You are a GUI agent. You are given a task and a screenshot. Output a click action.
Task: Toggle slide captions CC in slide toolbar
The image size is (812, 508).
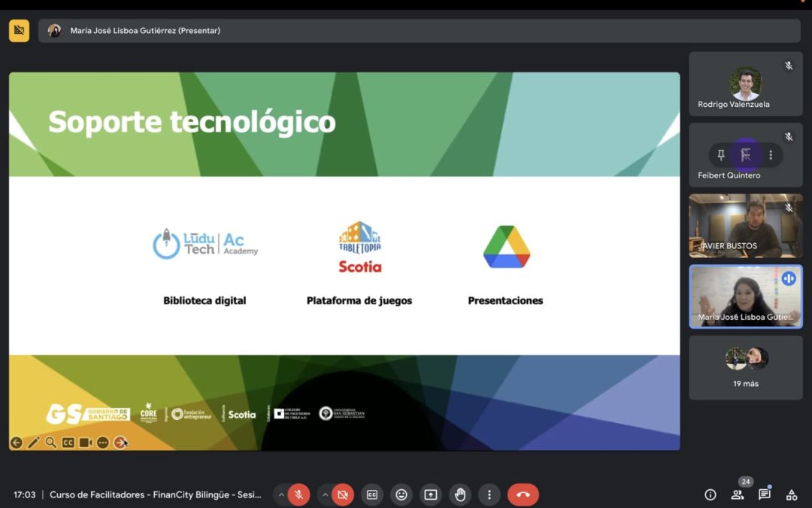(x=68, y=443)
